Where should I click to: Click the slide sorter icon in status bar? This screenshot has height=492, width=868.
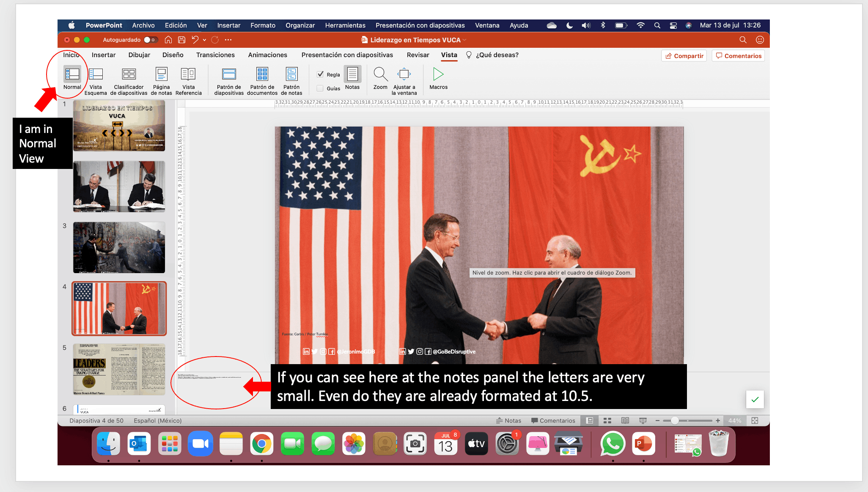click(x=607, y=420)
